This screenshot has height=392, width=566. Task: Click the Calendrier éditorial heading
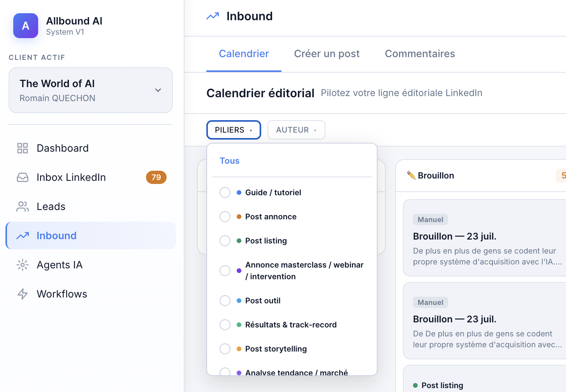260,93
